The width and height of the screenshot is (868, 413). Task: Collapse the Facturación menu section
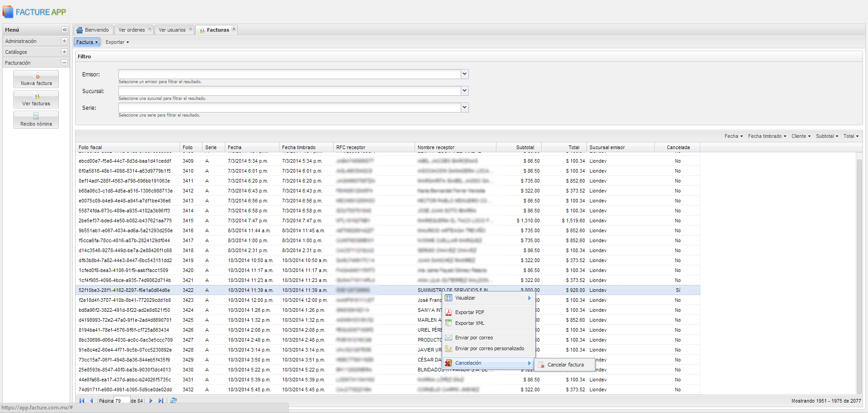(x=64, y=63)
